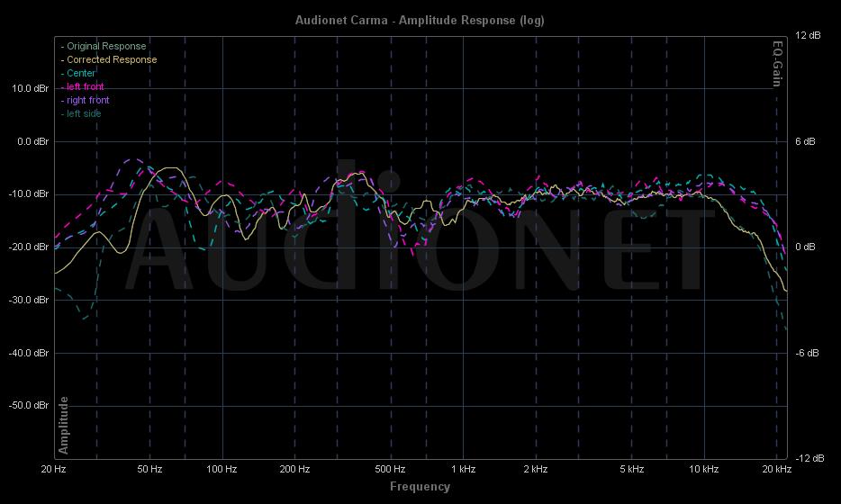Image resolution: width=841 pixels, height=504 pixels.
Task: Click the '12 dB' EQ gain tick label
Action: coord(808,35)
